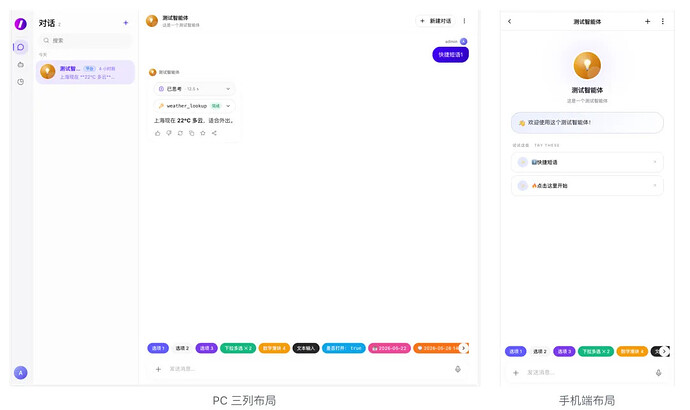Click the share icon under the reply
This screenshot has height=410, width=690.
point(214,133)
